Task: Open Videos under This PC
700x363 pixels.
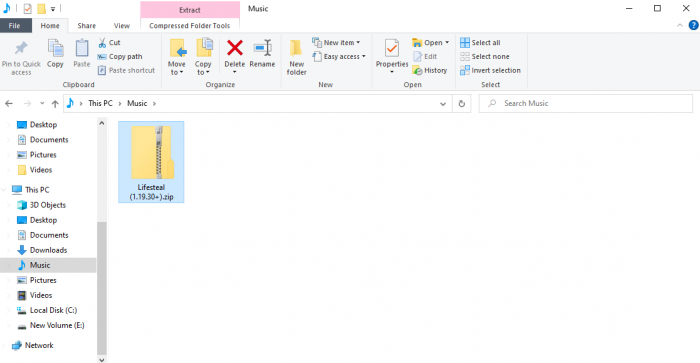Action: 41,296
